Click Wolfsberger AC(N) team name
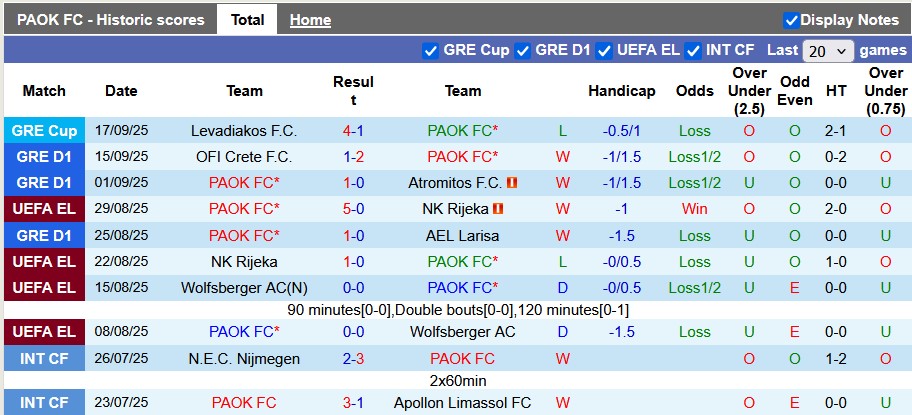The image size is (912, 415). tap(244, 287)
